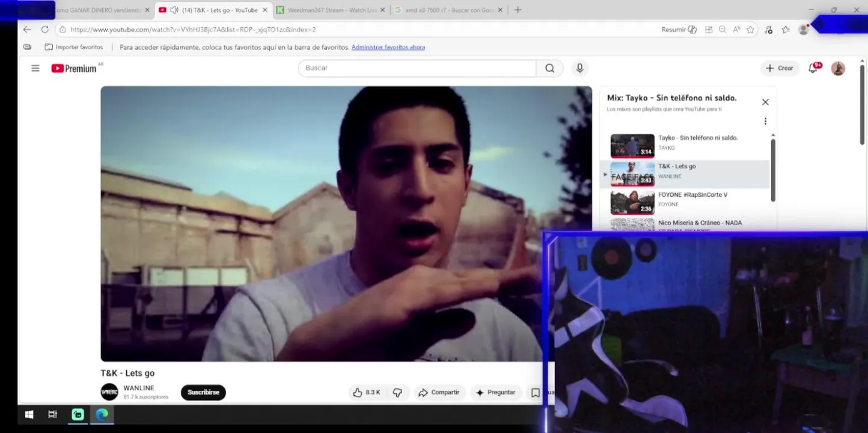Open the YouTube account avatar menu
The width and height of the screenshot is (868, 433).
point(838,69)
